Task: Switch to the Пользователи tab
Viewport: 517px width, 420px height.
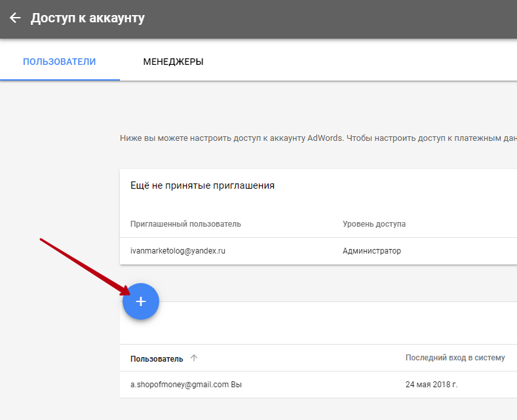Action: coord(60,62)
